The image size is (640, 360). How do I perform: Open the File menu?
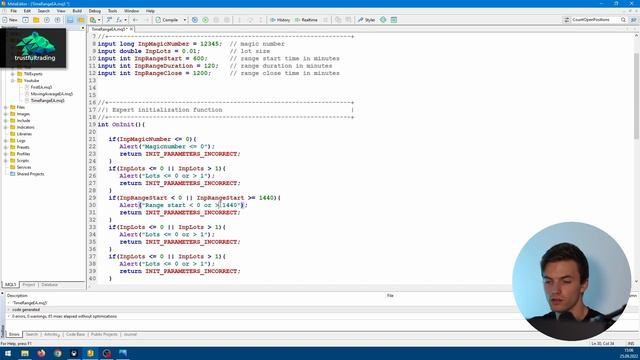(x=13, y=11)
